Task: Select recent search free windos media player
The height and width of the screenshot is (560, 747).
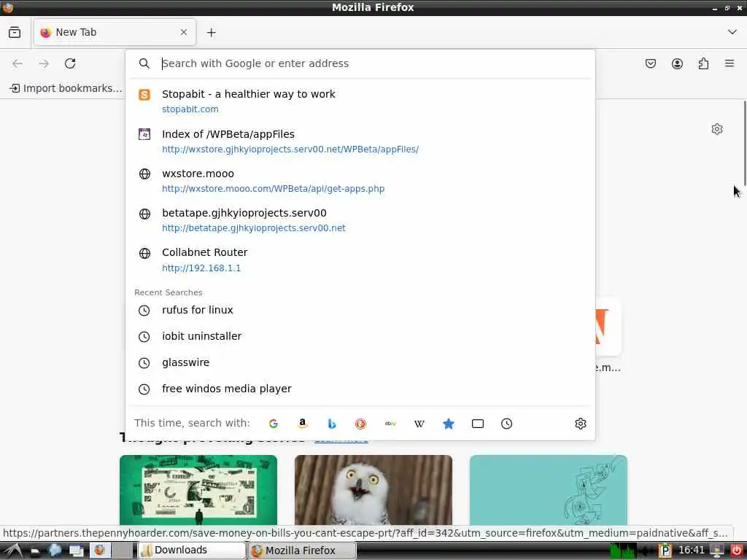Action: (360, 389)
